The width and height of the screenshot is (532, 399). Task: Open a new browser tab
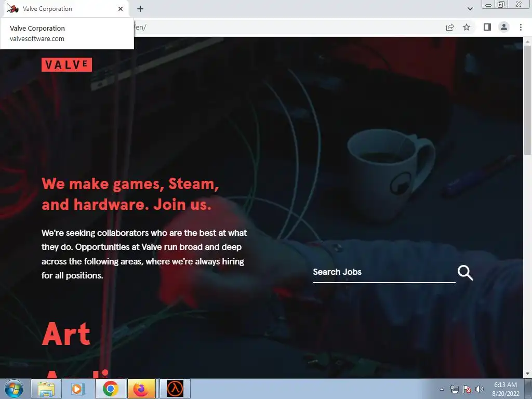pos(140,9)
